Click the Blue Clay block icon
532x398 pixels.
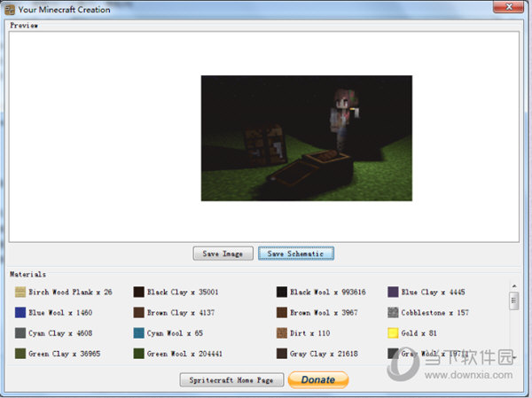pyautogui.click(x=393, y=292)
